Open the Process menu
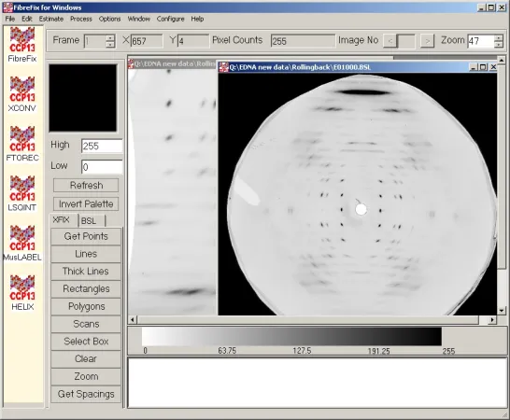Image resolution: width=510 pixels, height=420 pixels. click(81, 19)
